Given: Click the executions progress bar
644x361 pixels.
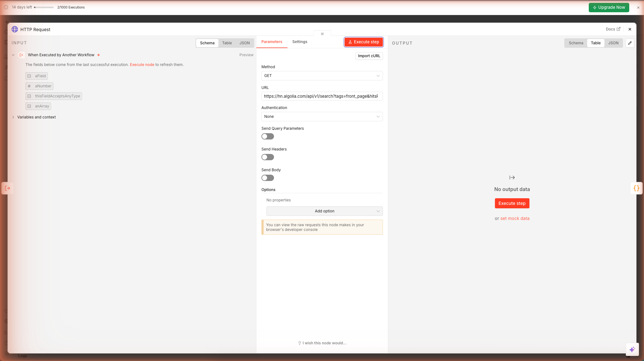Looking at the screenshot, I should [44, 7].
